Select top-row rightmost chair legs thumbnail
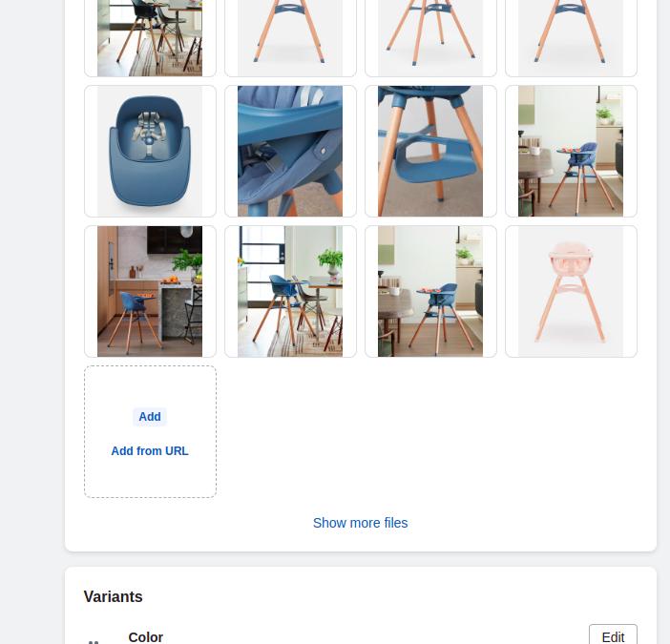 pos(571,38)
